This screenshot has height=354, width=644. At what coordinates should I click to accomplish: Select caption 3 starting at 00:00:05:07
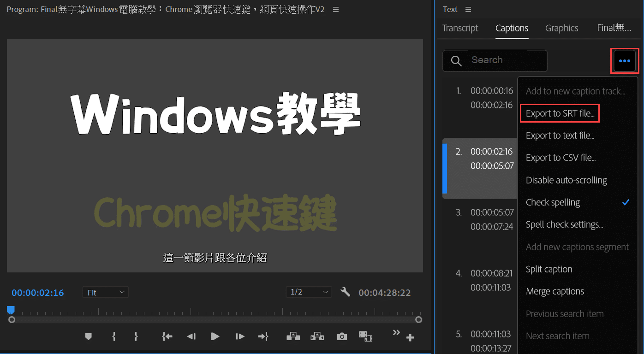click(x=480, y=229)
